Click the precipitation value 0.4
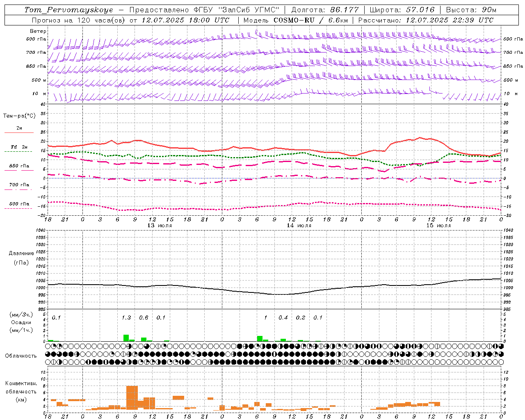 tap(283, 317)
